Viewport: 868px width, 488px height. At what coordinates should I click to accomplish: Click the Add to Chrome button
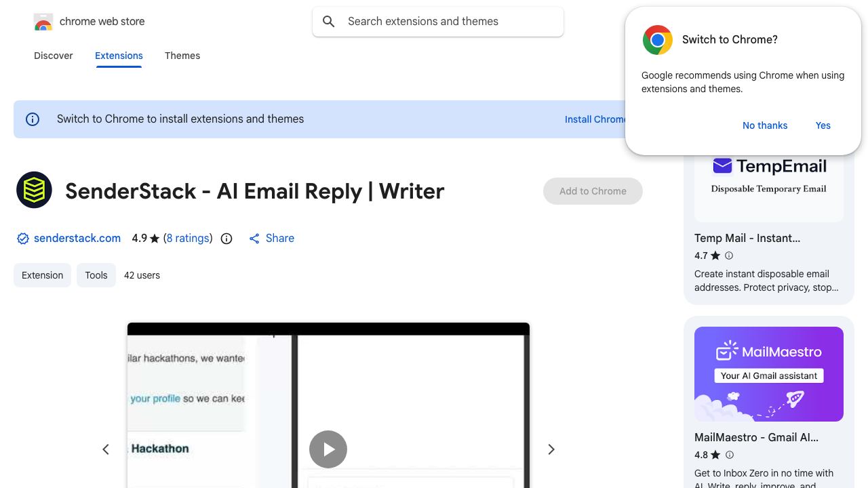[x=593, y=191]
